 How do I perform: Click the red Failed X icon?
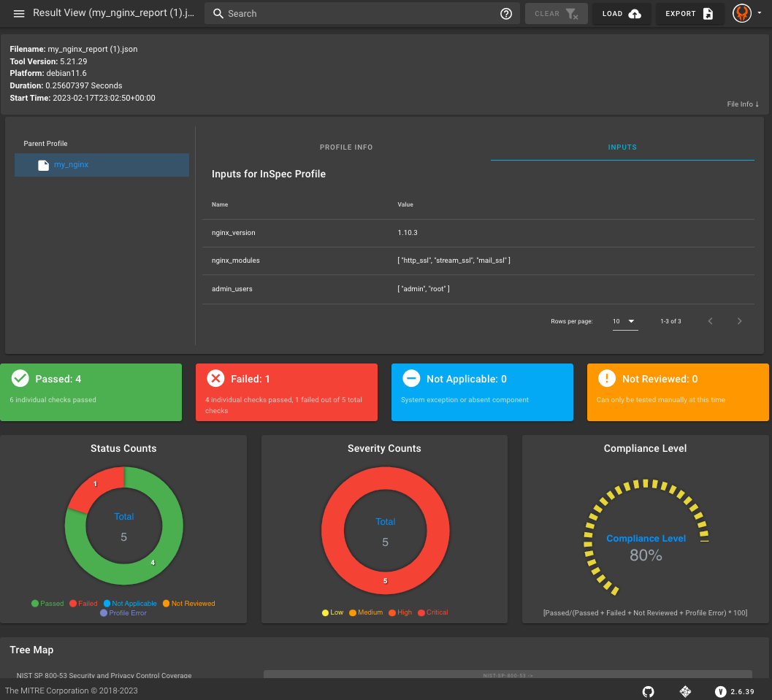click(x=215, y=378)
